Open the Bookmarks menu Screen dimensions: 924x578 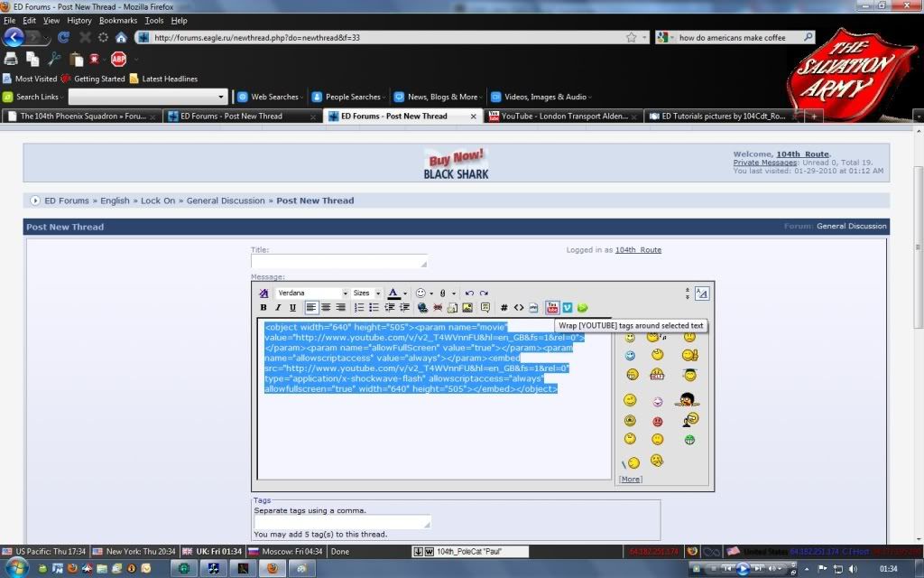(x=118, y=20)
